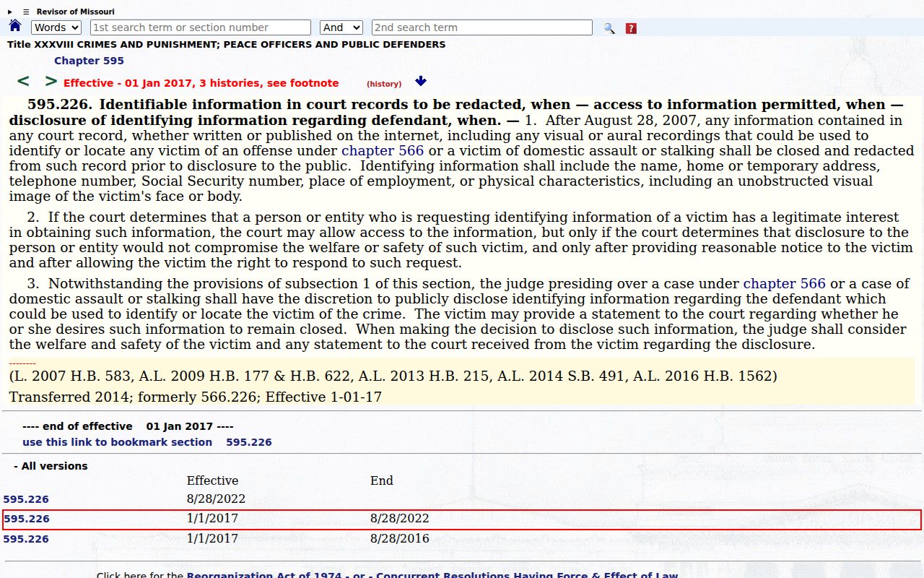Focus the 2nd search term input field
The width and height of the screenshot is (924, 578).
pyautogui.click(x=482, y=27)
